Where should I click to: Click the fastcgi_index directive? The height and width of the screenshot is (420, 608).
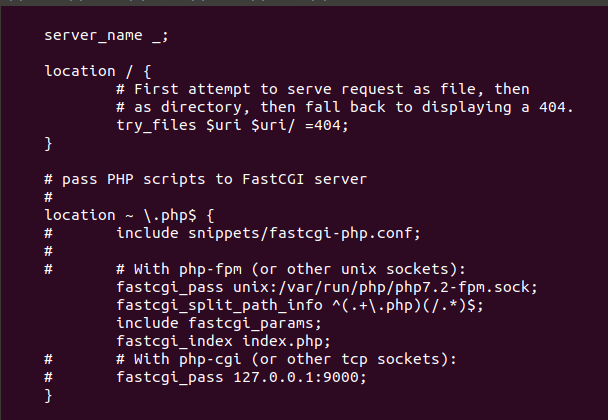tap(173, 341)
